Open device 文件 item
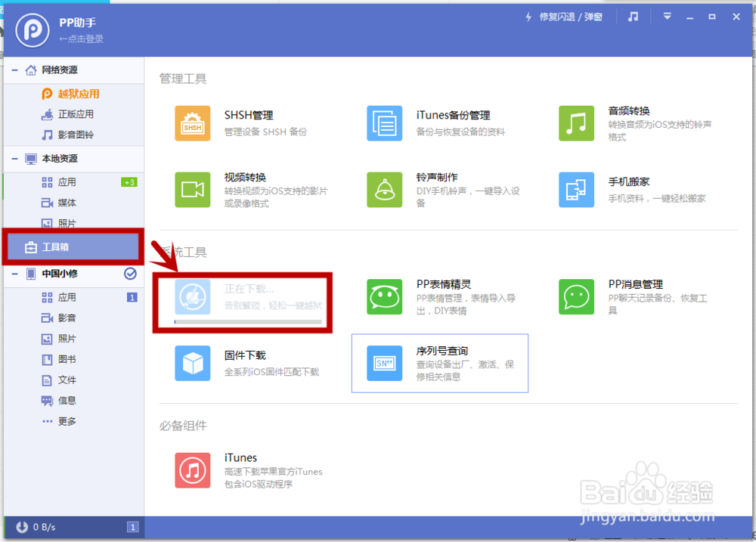Image resolution: width=756 pixels, height=542 pixels. [67, 380]
